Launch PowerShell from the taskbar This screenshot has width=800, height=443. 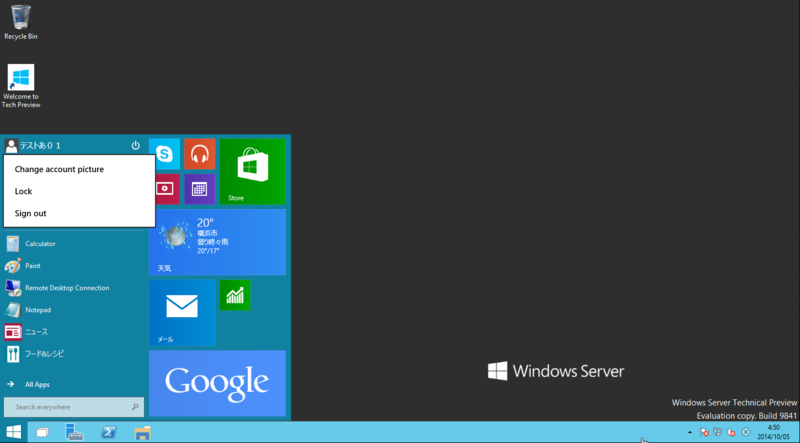108,432
